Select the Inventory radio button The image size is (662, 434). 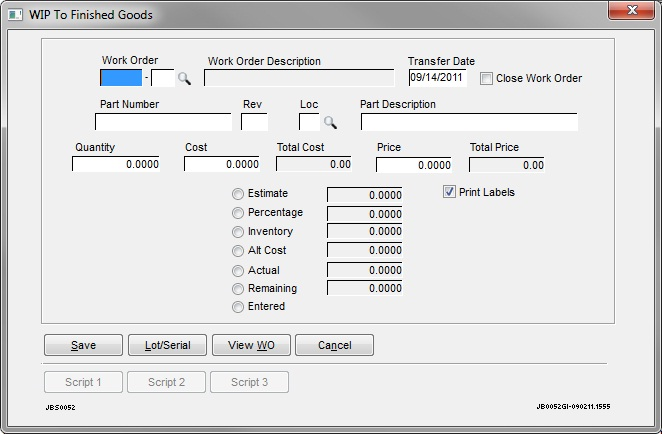point(238,232)
